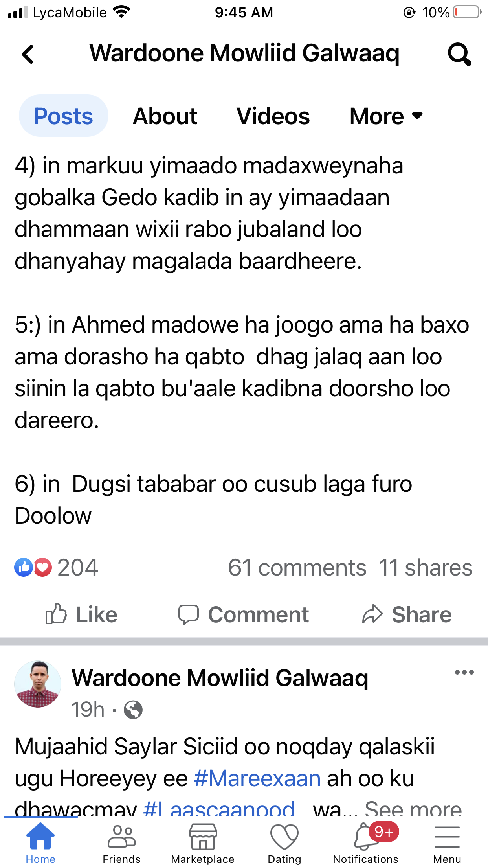The height and width of the screenshot is (868, 488).
Task: Open the Home tab icon
Action: point(40,836)
